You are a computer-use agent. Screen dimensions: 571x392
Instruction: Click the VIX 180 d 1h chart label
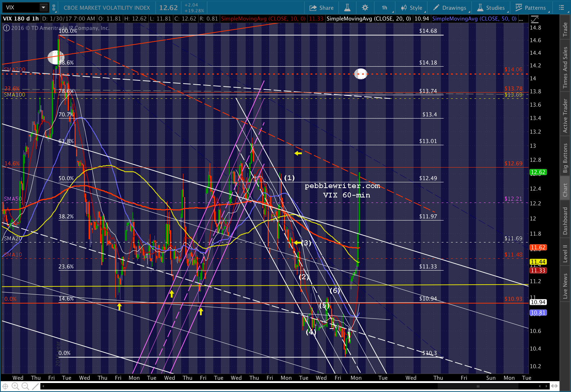click(x=21, y=19)
